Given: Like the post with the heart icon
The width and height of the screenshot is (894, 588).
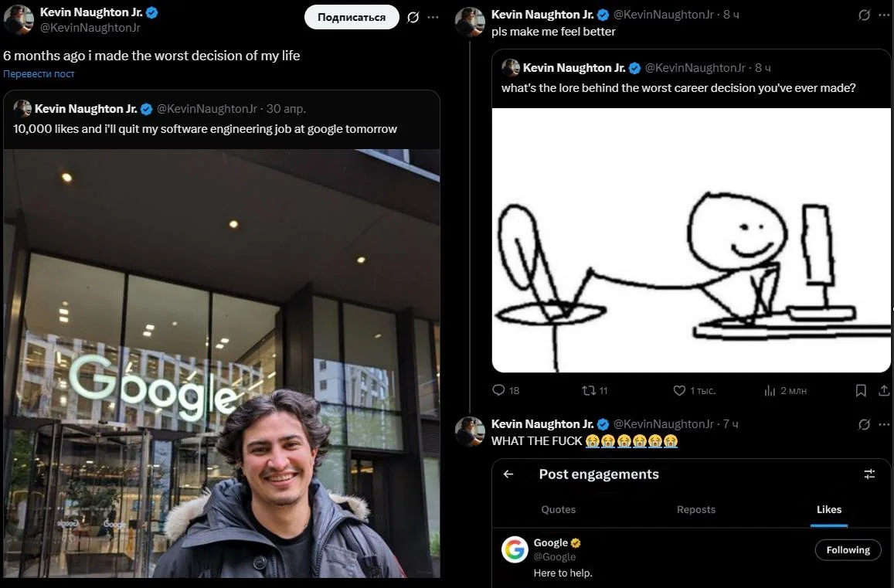Looking at the screenshot, I should pyautogui.click(x=679, y=391).
